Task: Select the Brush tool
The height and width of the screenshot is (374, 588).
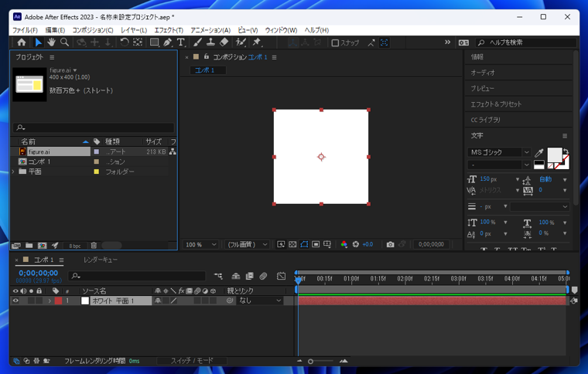Action: pyautogui.click(x=197, y=42)
